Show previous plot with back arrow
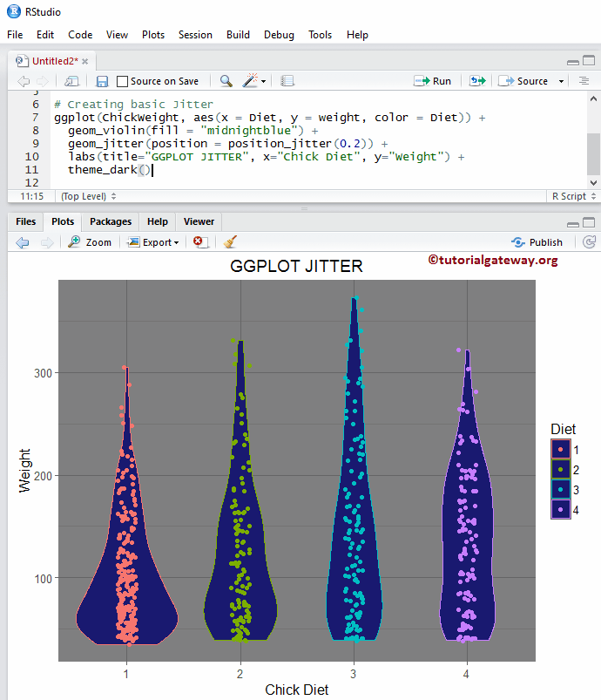Screen dimensions: 601x700 coord(23,242)
